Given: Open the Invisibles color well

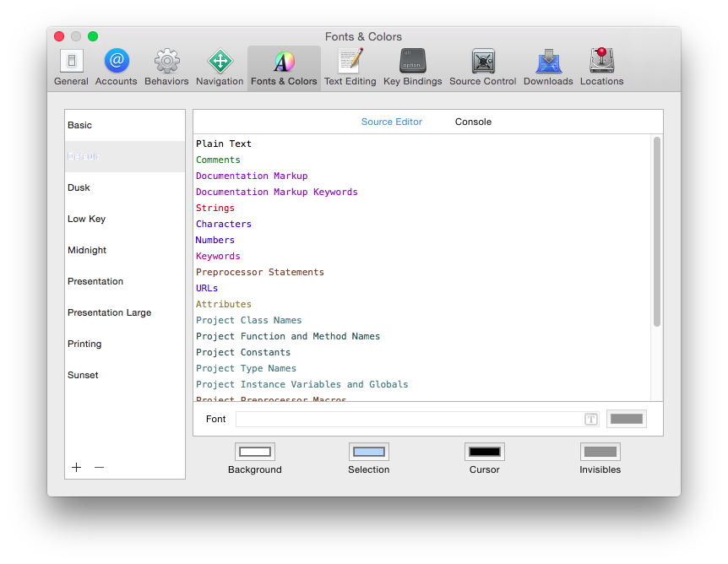Looking at the screenshot, I should pyautogui.click(x=600, y=452).
